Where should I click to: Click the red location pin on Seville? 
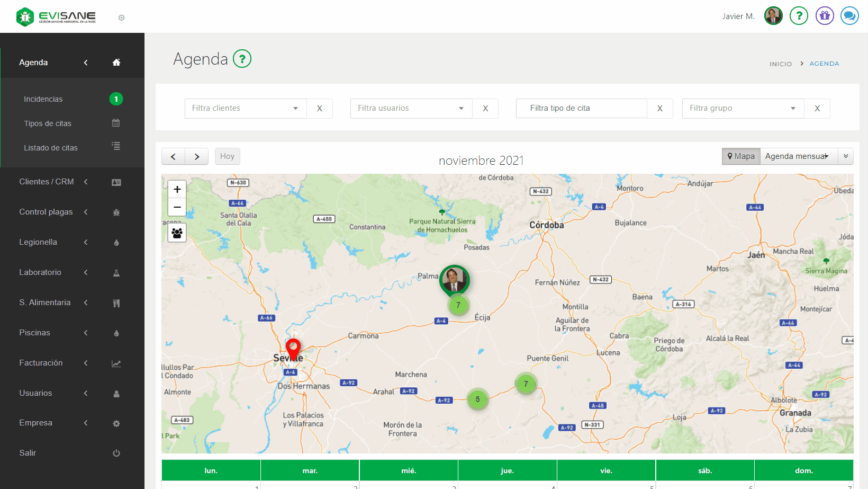(x=293, y=349)
